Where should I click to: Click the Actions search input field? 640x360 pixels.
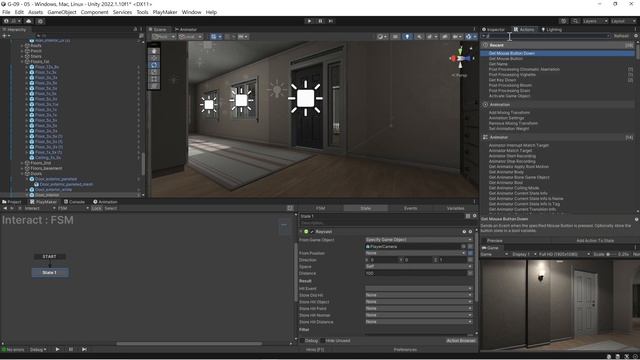point(545,36)
